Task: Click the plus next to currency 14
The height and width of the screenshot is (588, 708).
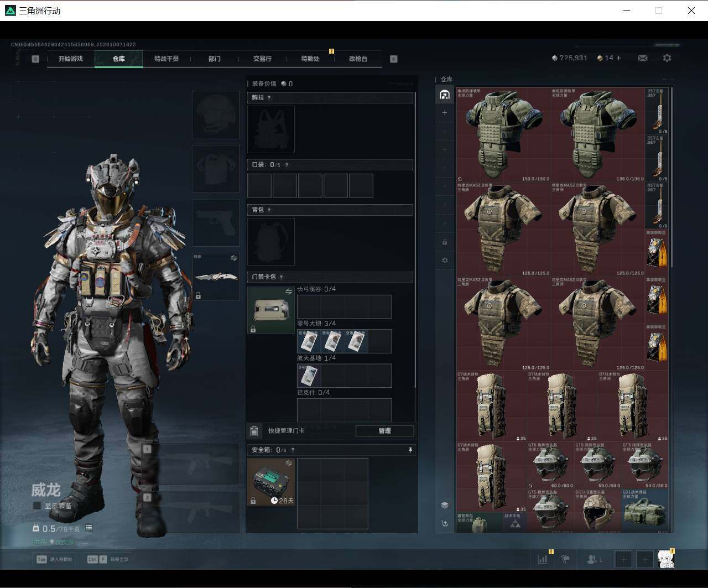Action: tap(618, 58)
